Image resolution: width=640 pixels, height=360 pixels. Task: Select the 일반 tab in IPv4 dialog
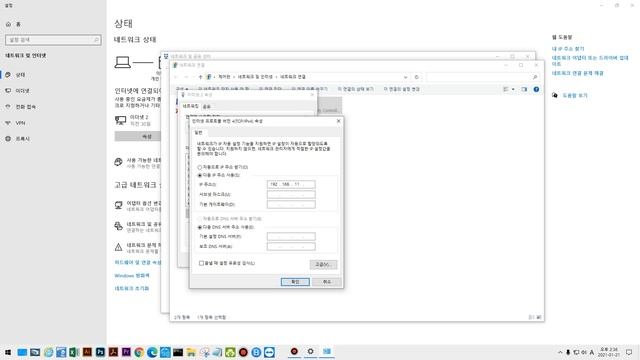click(x=198, y=133)
